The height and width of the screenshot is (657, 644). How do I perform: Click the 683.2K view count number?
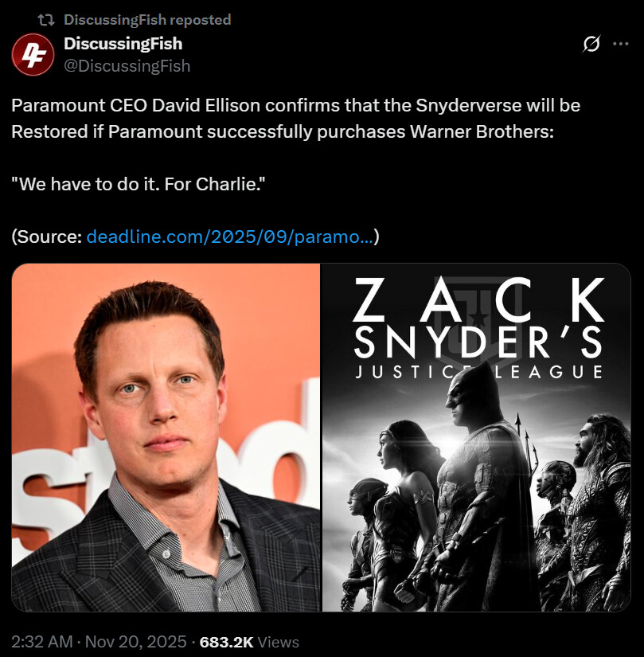pos(227,642)
